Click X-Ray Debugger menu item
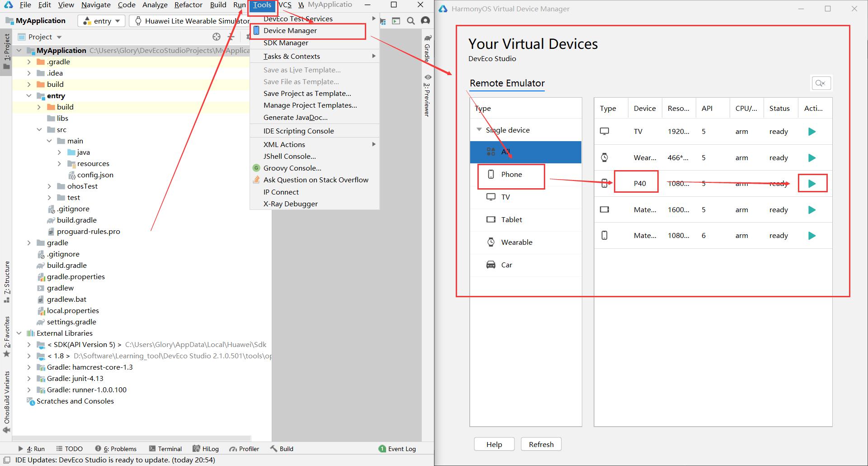 pos(315,204)
